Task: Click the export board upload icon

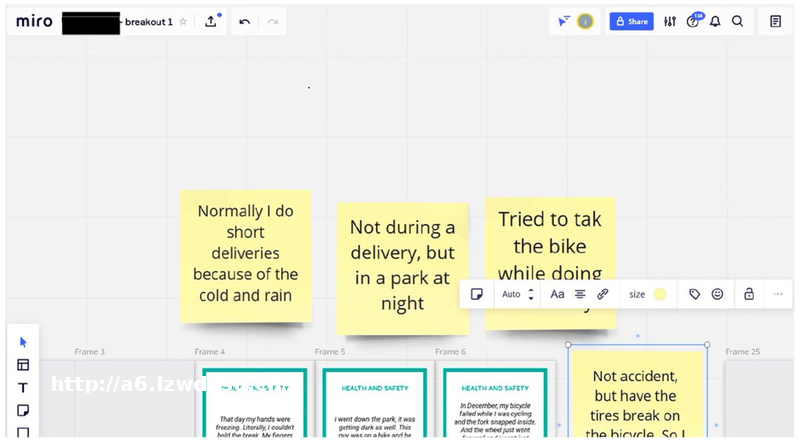Action: 211,21
